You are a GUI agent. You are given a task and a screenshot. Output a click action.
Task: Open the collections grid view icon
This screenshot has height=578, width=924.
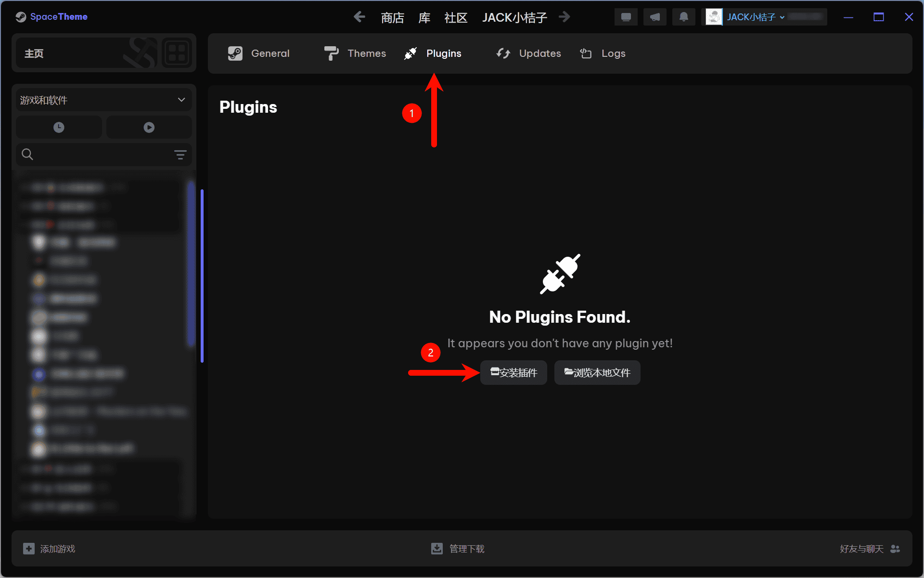pyautogui.click(x=177, y=53)
